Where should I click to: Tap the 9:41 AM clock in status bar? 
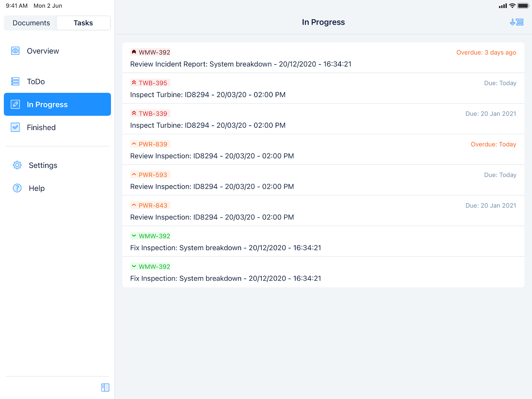[x=17, y=6]
